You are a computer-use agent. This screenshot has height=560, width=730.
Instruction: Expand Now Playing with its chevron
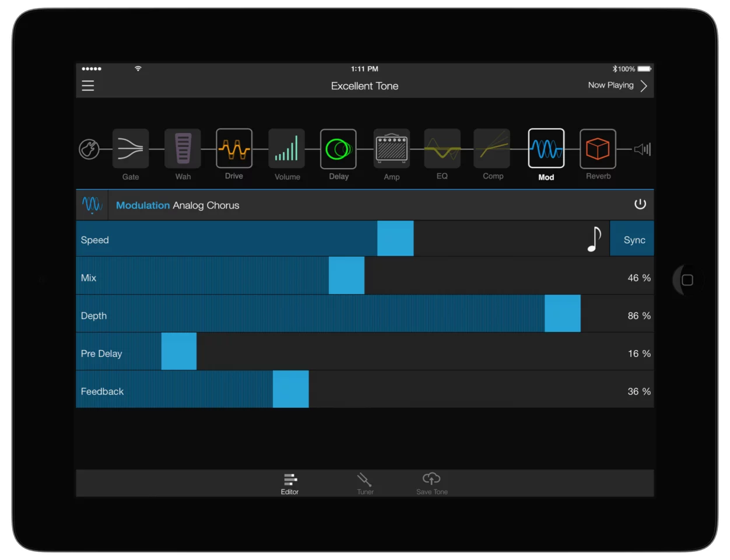(644, 86)
